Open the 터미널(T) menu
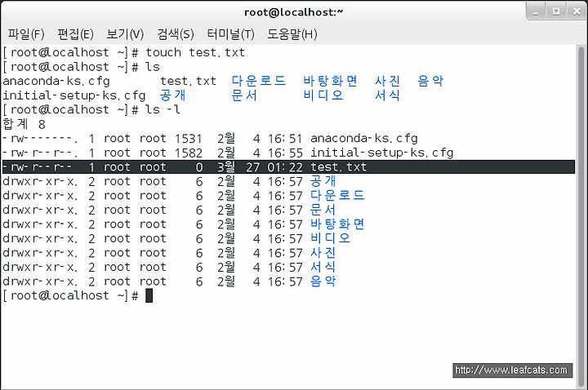The width and height of the screenshot is (588, 390). [x=230, y=34]
